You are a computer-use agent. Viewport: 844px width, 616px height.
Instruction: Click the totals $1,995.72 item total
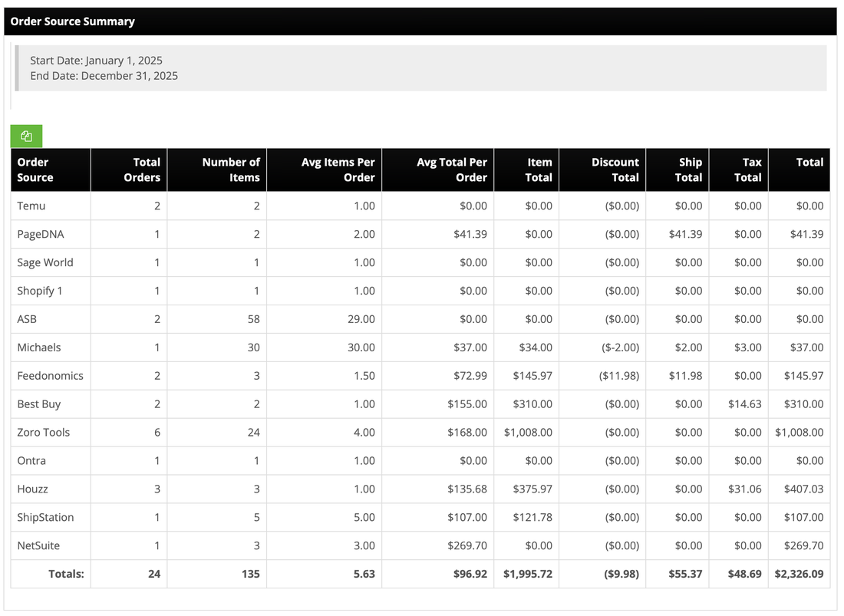(x=528, y=574)
